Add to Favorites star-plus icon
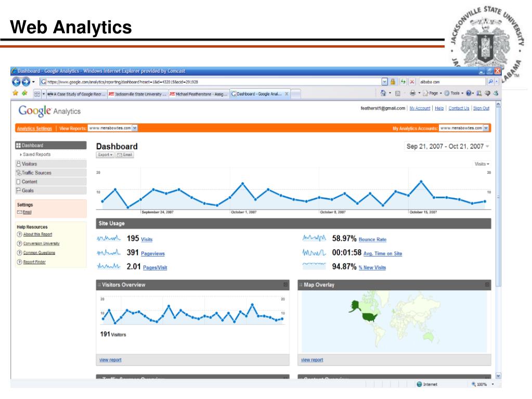532x399 pixels. click(24, 93)
